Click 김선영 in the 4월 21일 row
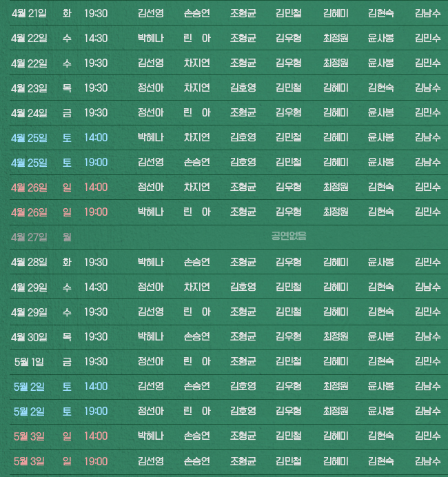Viewport: 448px width, 477px height. pos(150,13)
